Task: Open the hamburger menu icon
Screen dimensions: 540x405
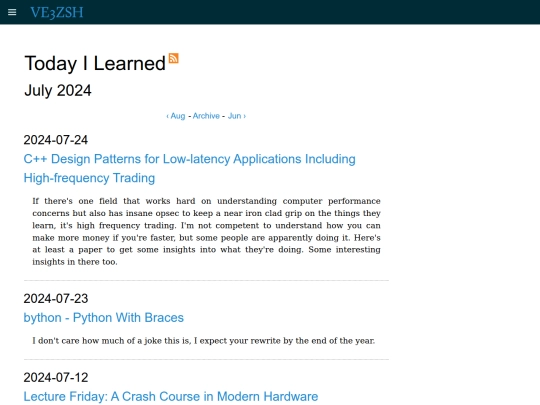Action: tap(12, 12)
